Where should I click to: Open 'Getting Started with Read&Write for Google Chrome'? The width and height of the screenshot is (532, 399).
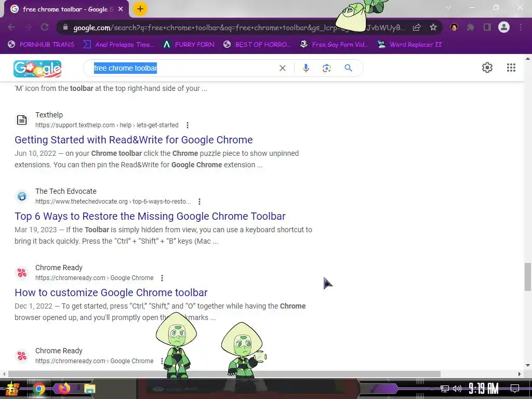[134, 140]
